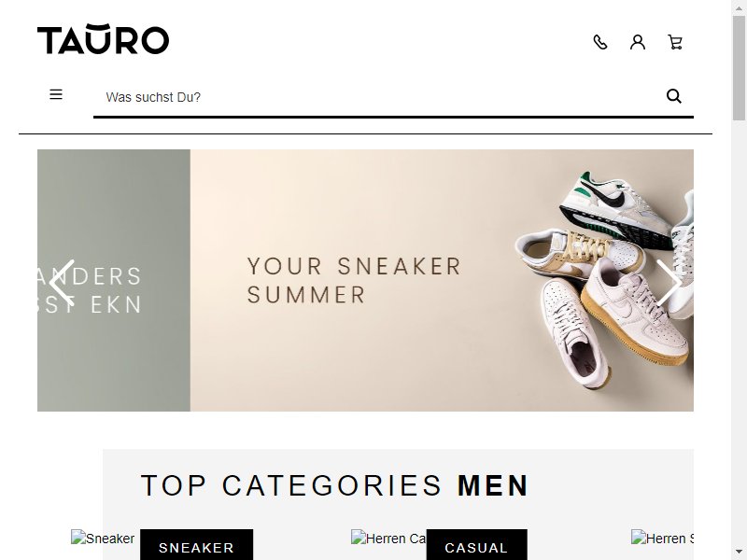Open the Herren Casual category image
Image resolution: width=747 pixels, height=560 pixels.
click(x=388, y=539)
